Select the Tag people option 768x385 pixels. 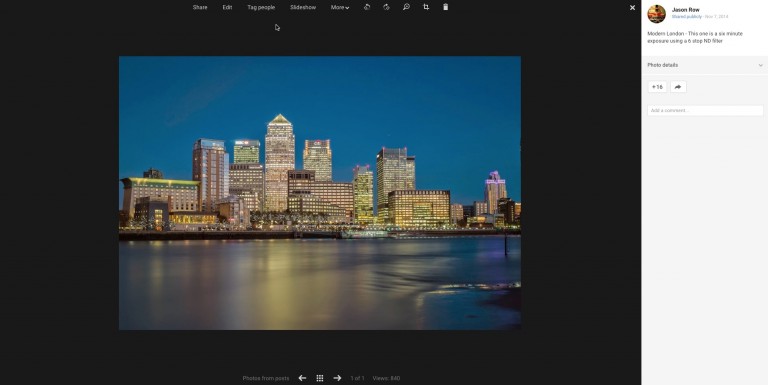coord(261,7)
